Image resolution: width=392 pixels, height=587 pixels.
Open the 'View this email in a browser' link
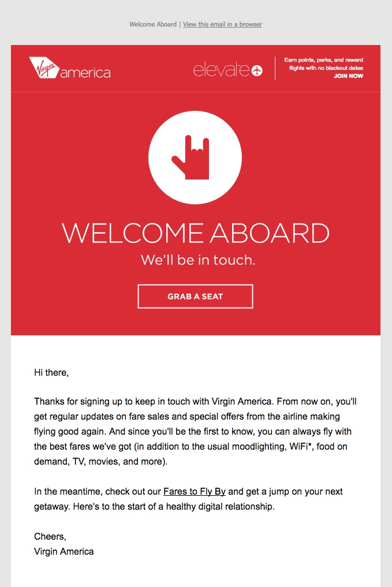coord(222,24)
